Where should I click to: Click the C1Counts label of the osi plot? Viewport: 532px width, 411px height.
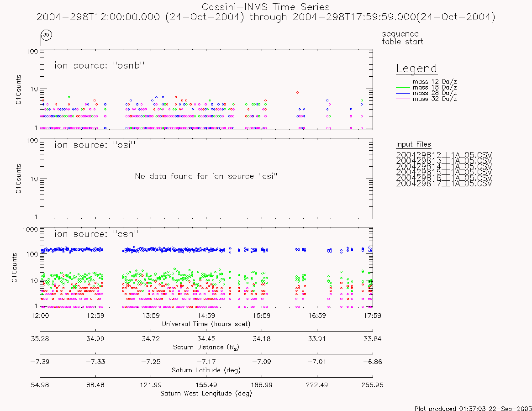[18, 179]
